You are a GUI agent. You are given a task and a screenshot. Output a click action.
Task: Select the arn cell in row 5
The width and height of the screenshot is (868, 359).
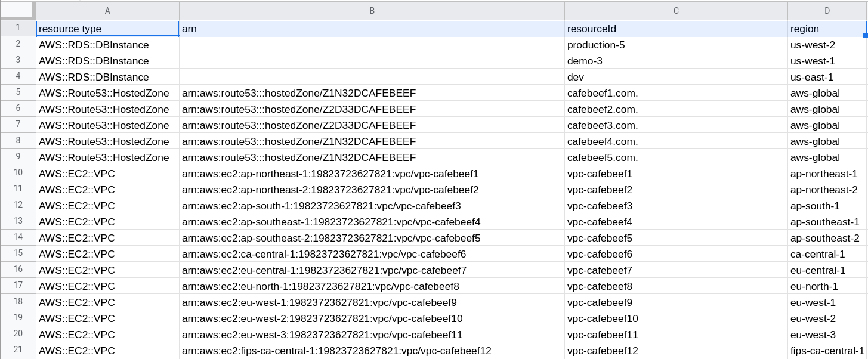[x=372, y=92]
